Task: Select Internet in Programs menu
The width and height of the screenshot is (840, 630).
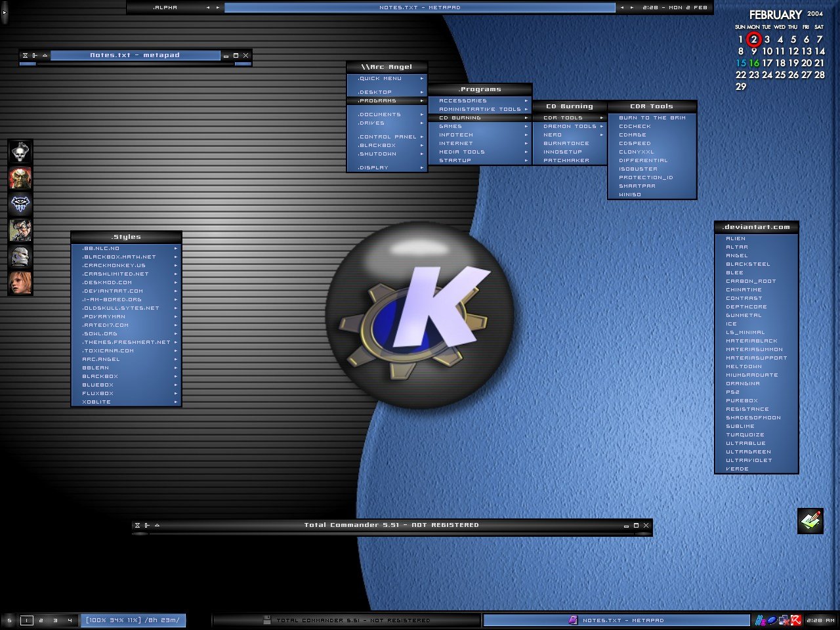Action: coord(480,144)
